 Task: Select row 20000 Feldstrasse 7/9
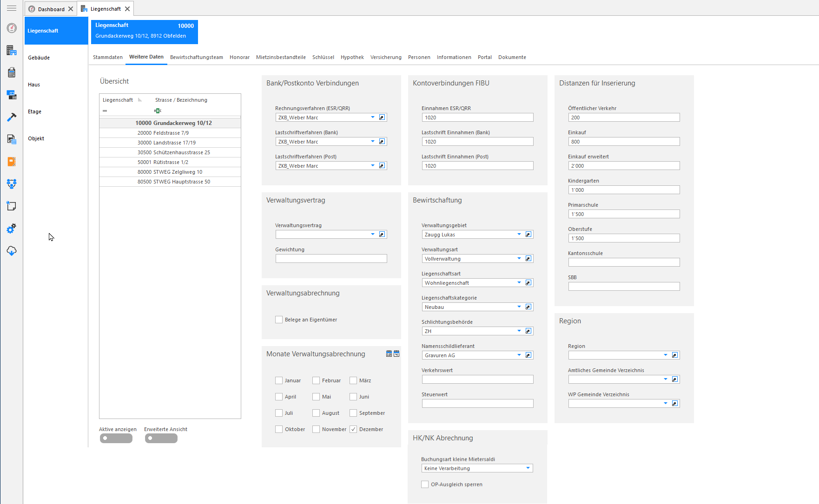coord(170,133)
